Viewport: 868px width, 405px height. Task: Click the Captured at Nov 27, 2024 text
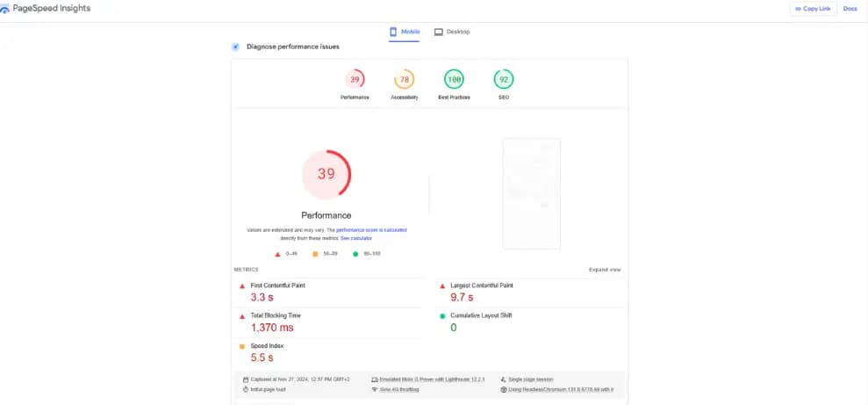300,380
